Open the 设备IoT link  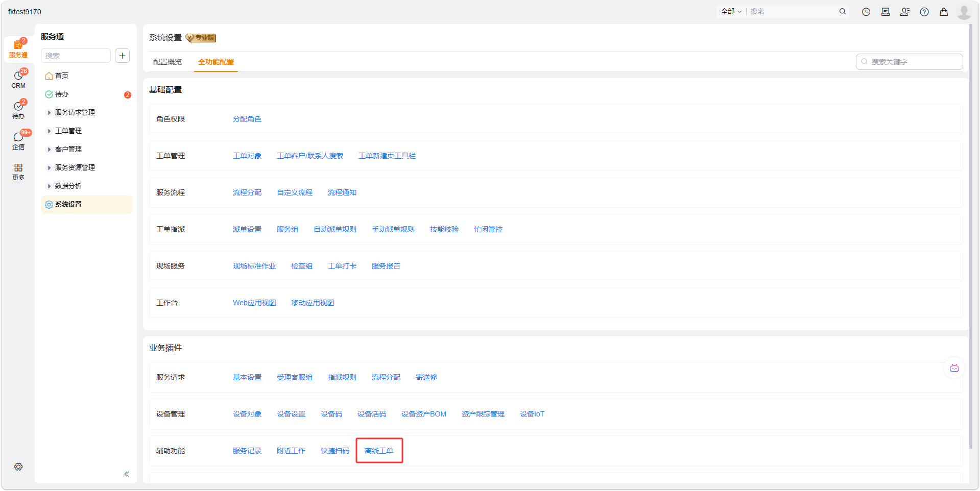[x=532, y=414]
